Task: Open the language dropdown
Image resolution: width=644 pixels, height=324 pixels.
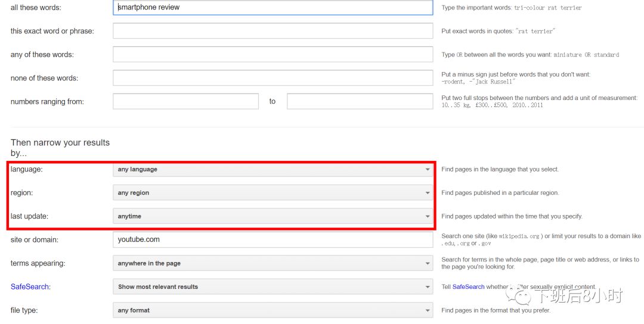Action: coord(273,169)
